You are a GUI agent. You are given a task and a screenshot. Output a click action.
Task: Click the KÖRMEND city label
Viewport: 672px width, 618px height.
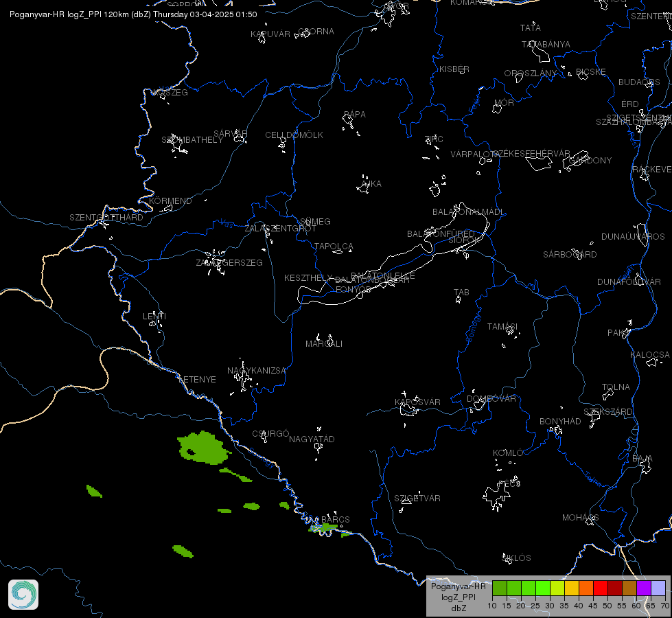(170, 201)
